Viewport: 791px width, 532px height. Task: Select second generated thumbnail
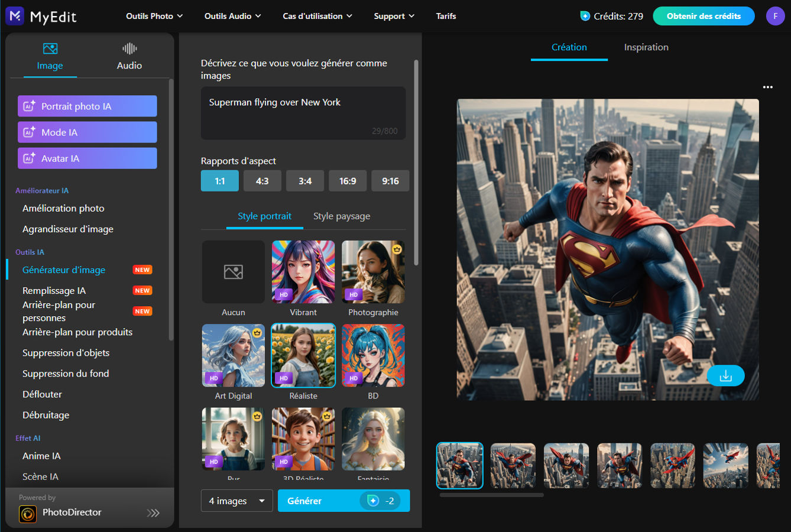point(513,466)
